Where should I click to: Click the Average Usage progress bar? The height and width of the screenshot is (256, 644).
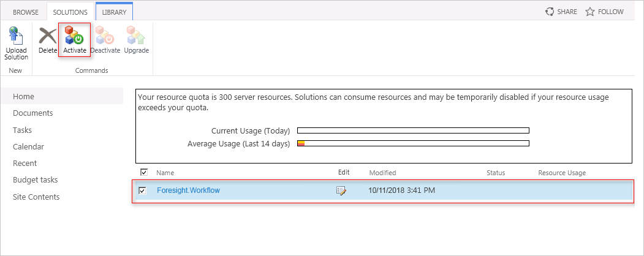point(413,143)
